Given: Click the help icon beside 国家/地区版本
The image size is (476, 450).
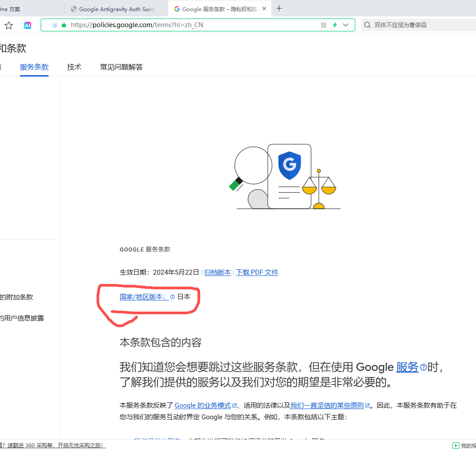Looking at the screenshot, I should (x=173, y=297).
